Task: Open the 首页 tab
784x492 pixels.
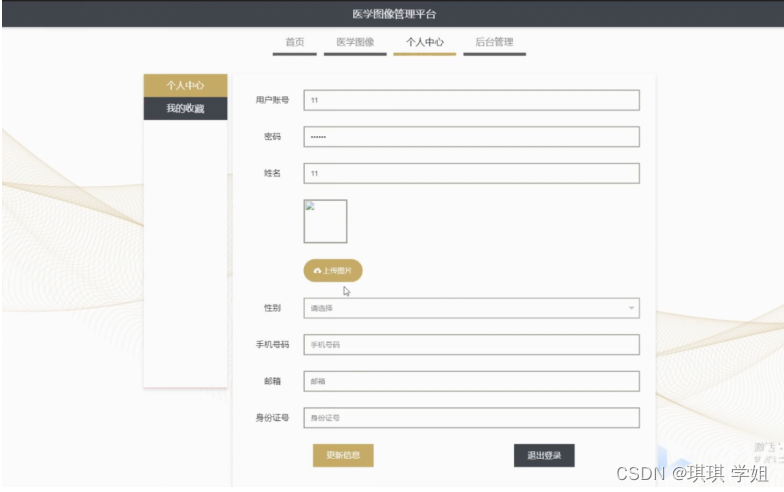Action: pyautogui.click(x=294, y=43)
